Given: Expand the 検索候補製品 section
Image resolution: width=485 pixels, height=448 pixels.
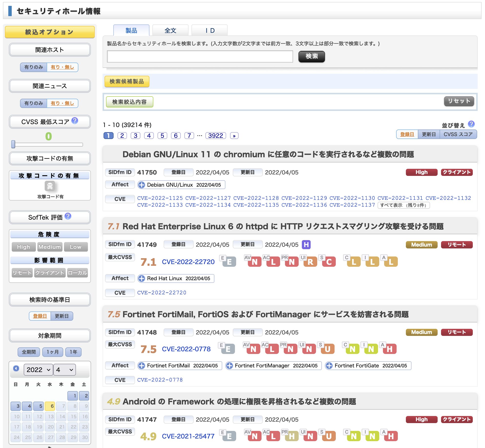Looking at the screenshot, I should pyautogui.click(x=127, y=81).
